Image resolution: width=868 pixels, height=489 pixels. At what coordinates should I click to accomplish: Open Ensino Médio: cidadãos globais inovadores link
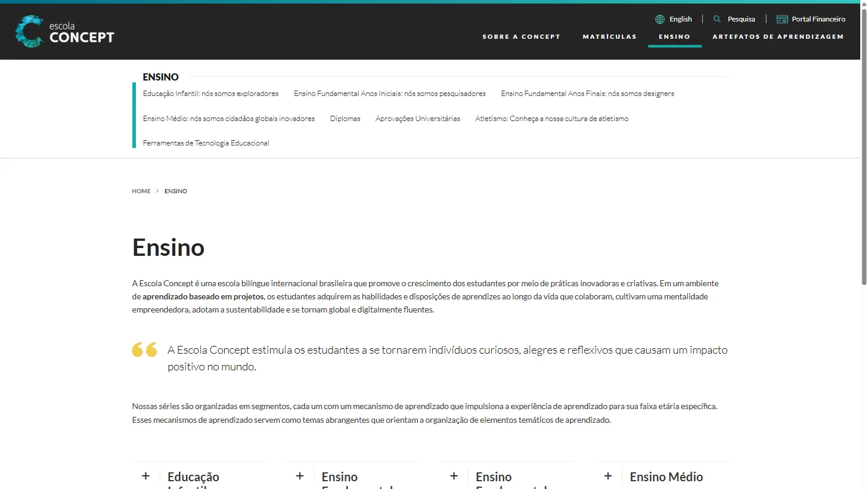[229, 119]
